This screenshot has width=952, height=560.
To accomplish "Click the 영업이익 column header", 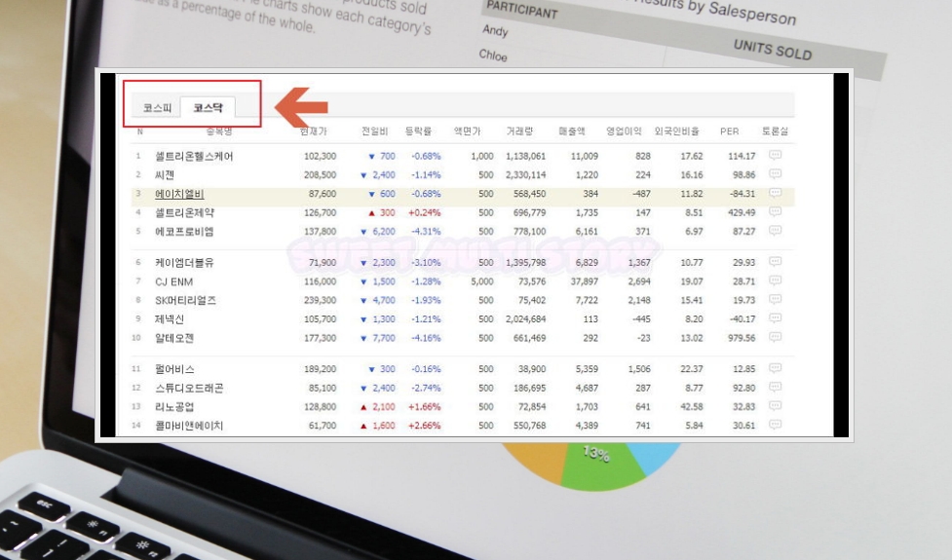I will pos(624,131).
